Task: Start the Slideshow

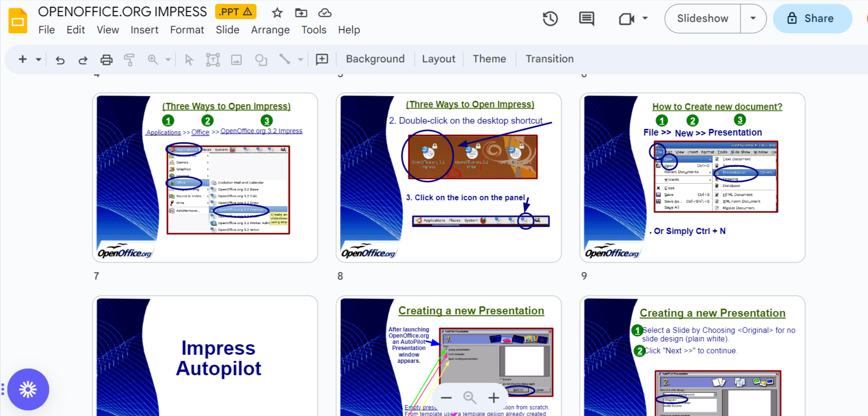Action: [702, 19]
